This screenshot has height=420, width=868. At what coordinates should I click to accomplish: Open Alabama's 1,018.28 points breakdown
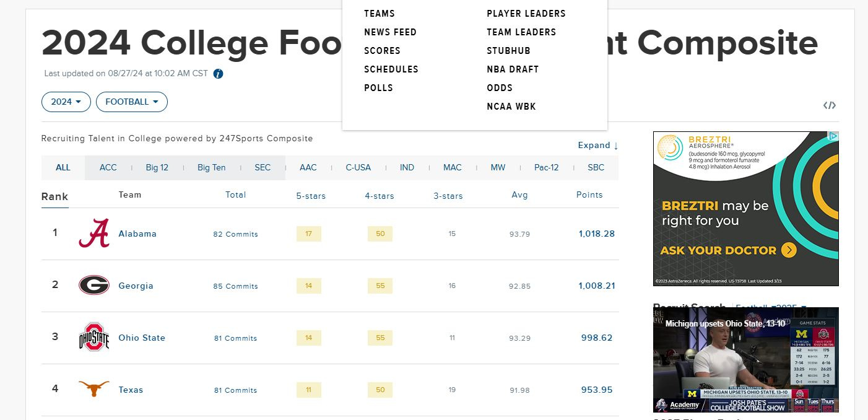[x=596, y=234]
